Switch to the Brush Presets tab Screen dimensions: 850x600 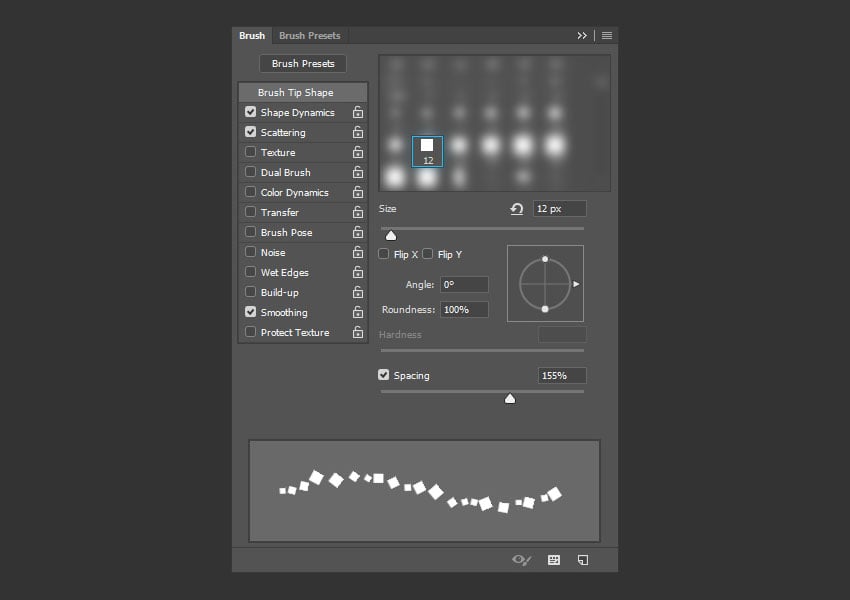(x=310, y=35)
